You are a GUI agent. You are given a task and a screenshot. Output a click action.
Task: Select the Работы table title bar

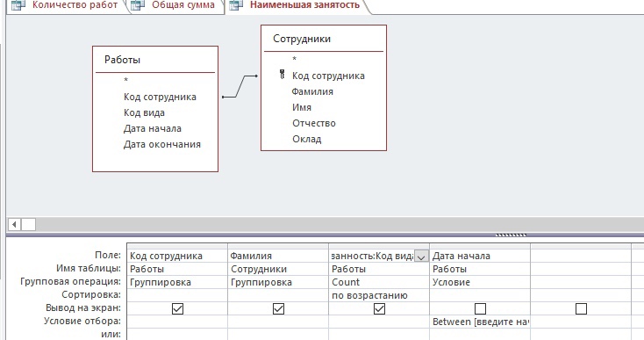pos(154,60)
